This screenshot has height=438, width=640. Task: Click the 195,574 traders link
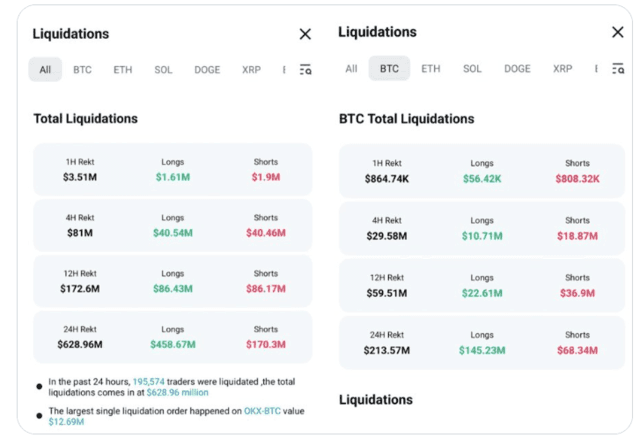click(x=149, y=382)
